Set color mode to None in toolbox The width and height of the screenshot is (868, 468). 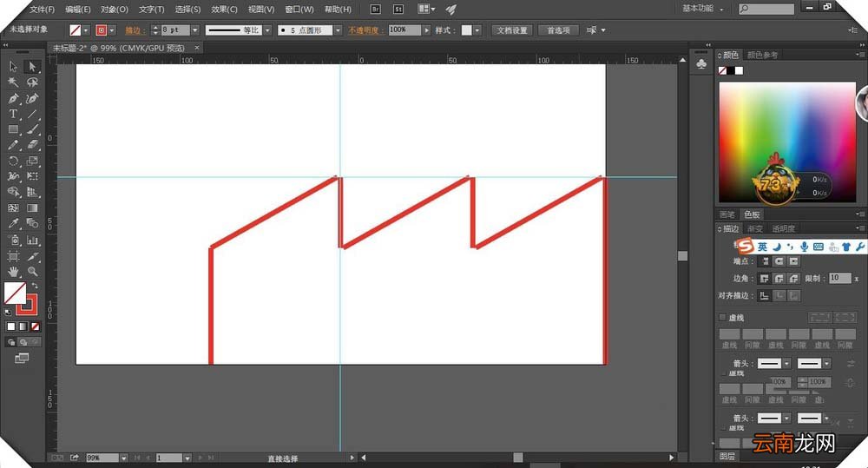36,326
